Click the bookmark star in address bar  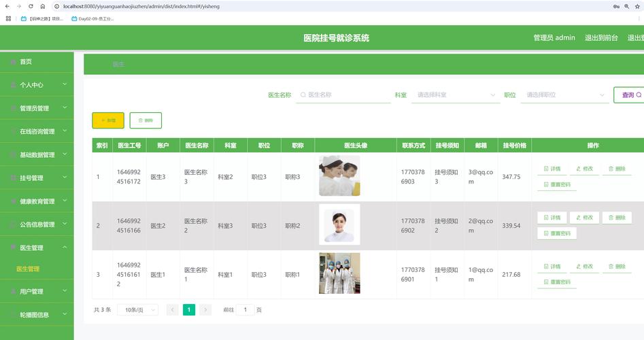tap(638, 6)
